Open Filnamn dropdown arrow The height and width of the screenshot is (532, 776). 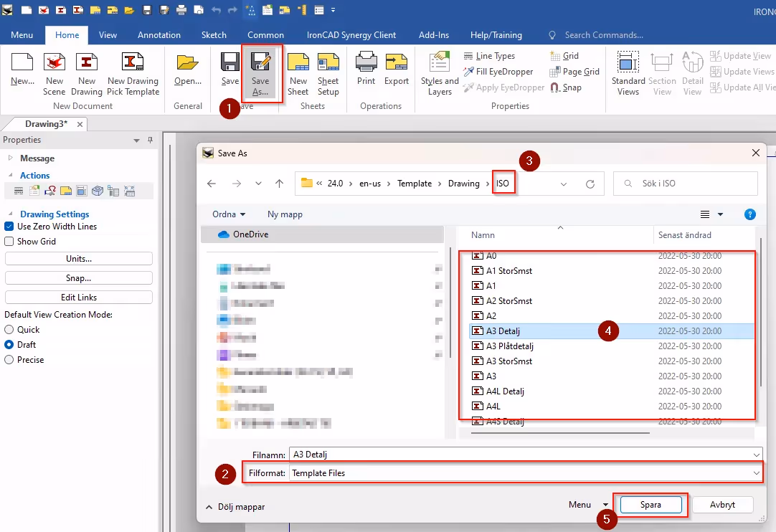point(756,455)
